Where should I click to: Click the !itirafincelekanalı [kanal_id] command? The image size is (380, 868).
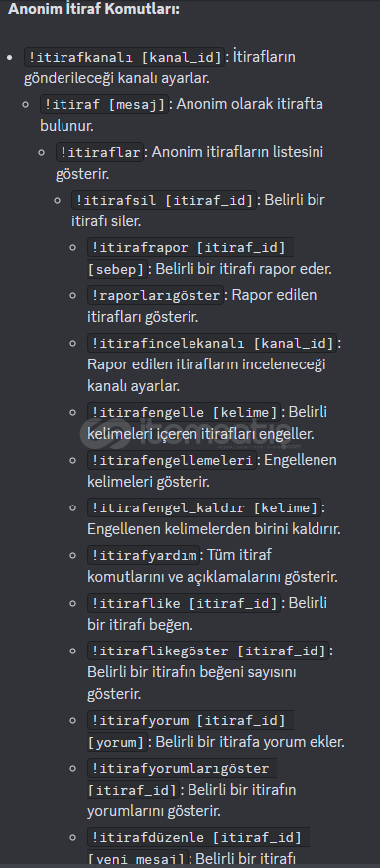(212, 343)
